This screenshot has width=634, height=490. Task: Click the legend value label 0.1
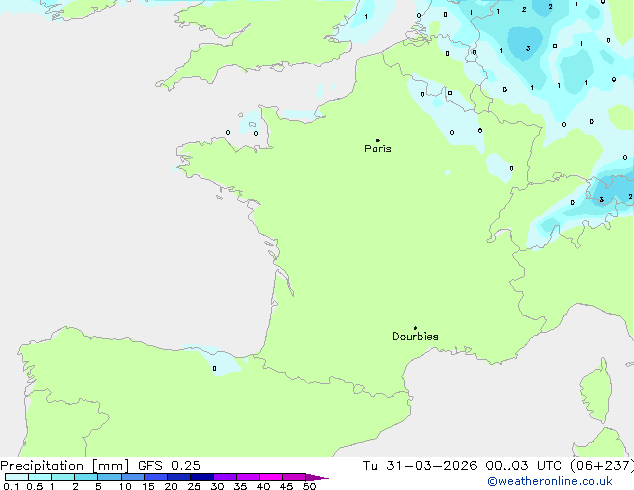point(11,486)
